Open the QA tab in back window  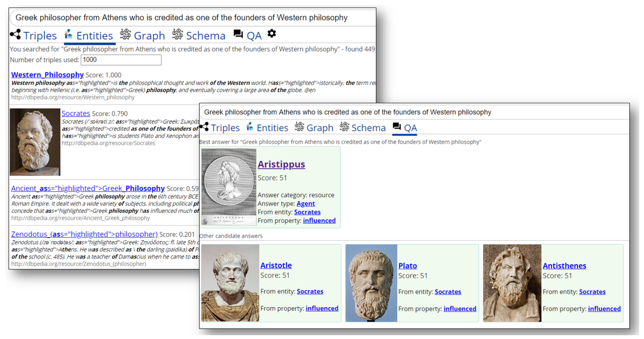click(254, 36)
